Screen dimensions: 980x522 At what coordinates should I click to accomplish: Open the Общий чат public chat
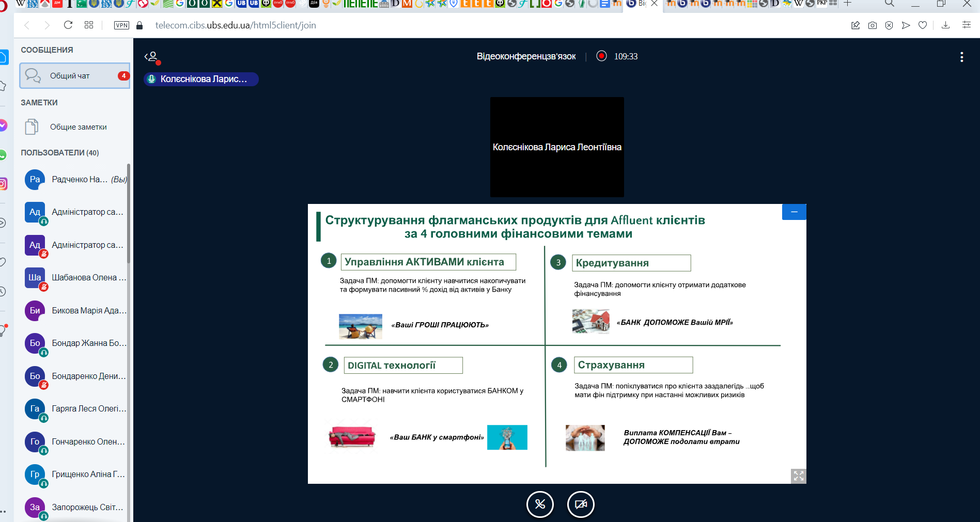pos(75,76)
